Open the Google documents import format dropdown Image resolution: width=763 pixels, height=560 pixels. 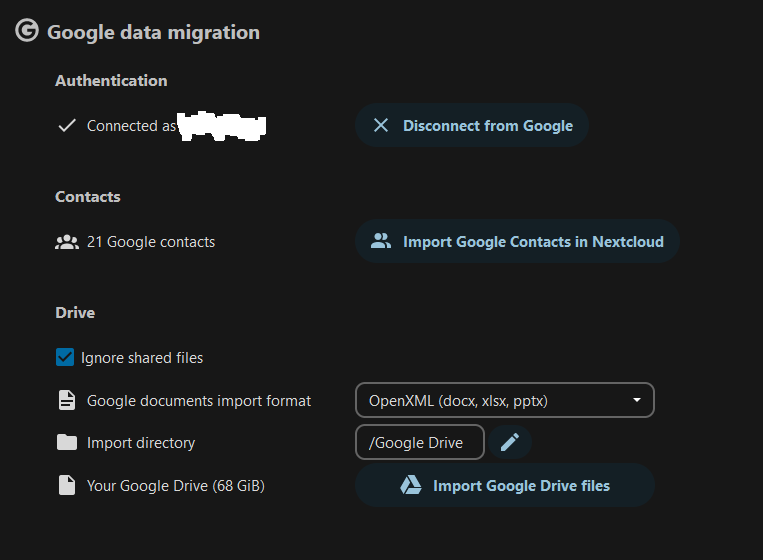coord(505,400)
